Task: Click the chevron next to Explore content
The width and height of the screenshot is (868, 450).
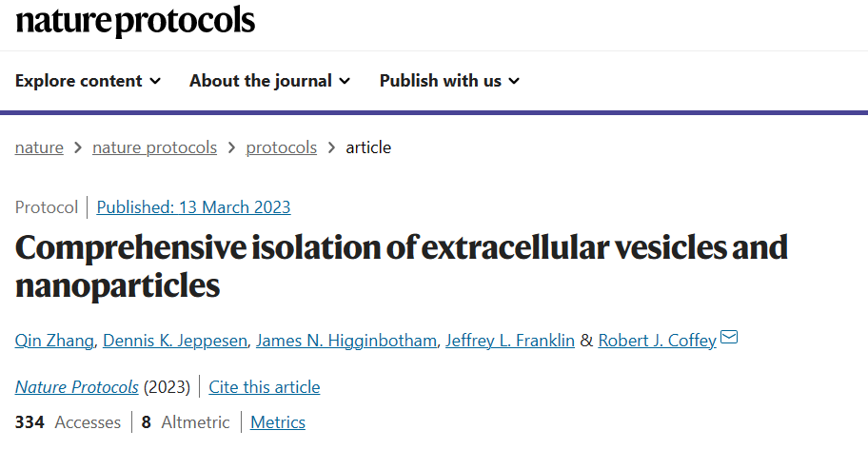Action: point(155,82)
